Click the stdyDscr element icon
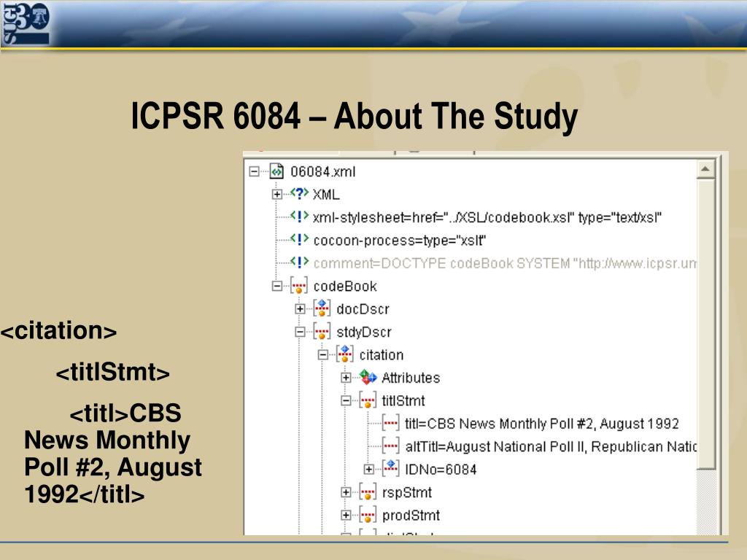The height and width of the screenshot is (560, 747). click(x=322, y=332)
